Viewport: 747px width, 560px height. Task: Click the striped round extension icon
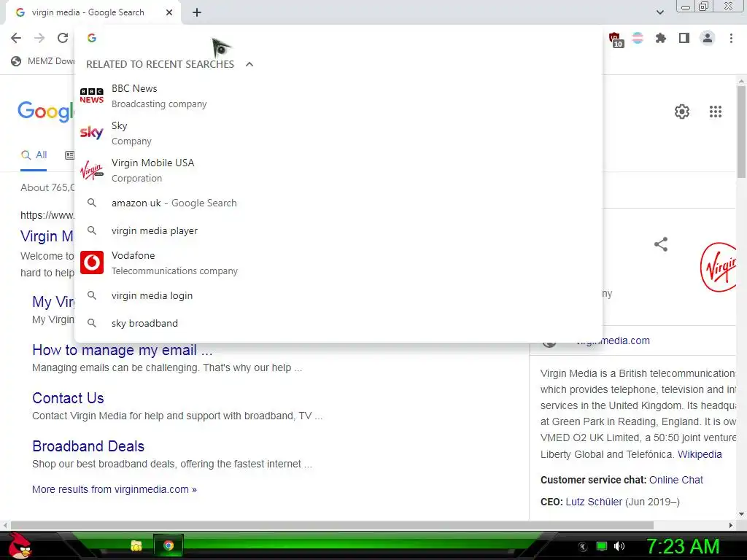[638, 38]
